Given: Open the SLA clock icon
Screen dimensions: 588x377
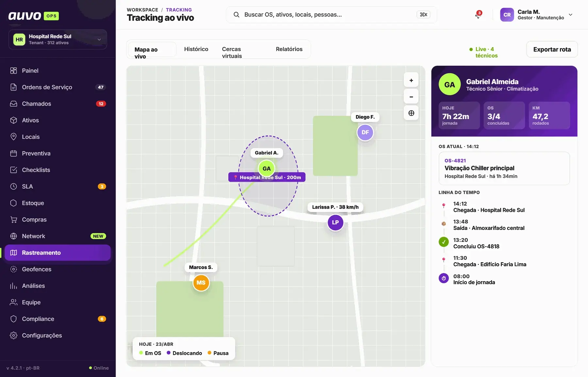Looking at the screenshot, I should [13, 186].
